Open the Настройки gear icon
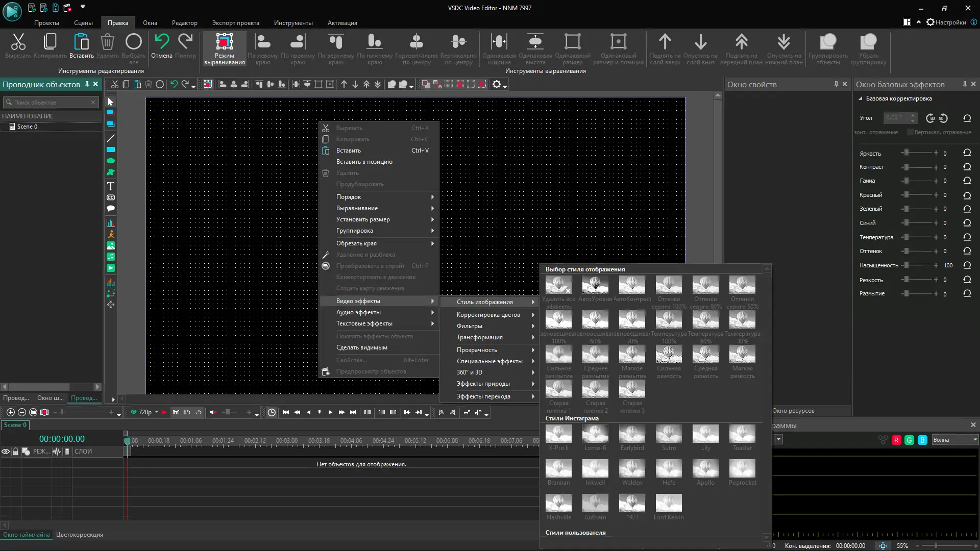This screenshot has width=980, height=551. [x=930, y=22]
